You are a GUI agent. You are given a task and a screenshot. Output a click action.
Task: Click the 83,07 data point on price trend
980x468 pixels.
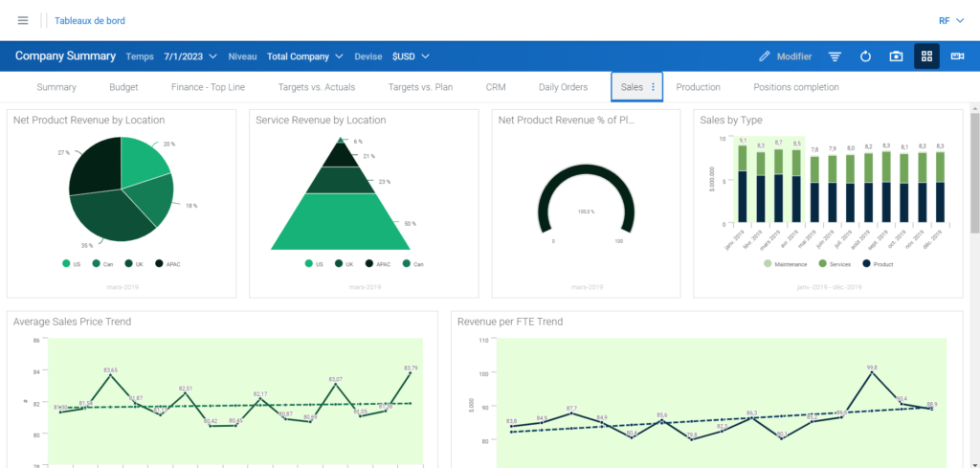tap(335, 385)
